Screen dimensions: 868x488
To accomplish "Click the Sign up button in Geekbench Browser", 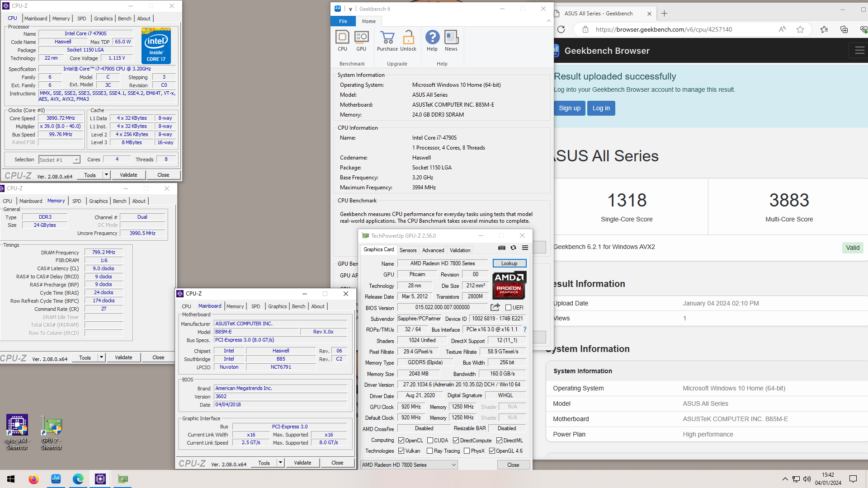I will tap(570, 108).
